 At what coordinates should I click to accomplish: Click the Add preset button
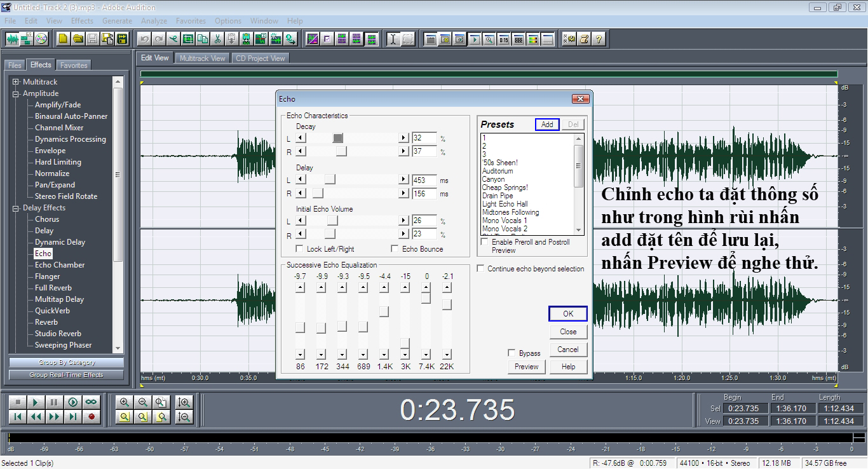[x=547, y=125]
